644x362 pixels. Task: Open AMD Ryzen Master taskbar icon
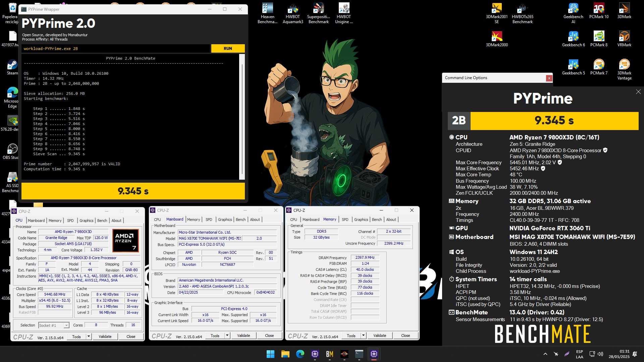tap(344, 354)
